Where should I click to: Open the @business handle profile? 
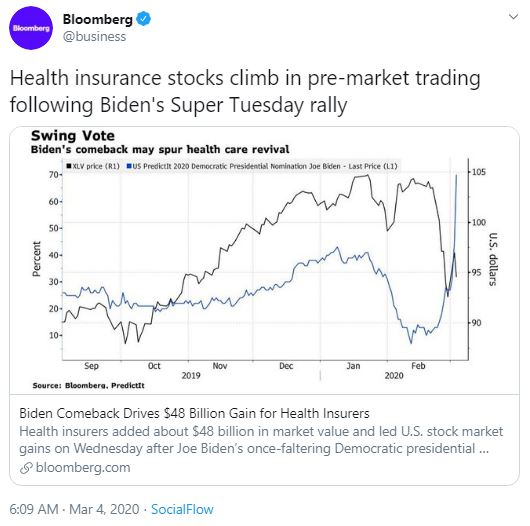94,37
